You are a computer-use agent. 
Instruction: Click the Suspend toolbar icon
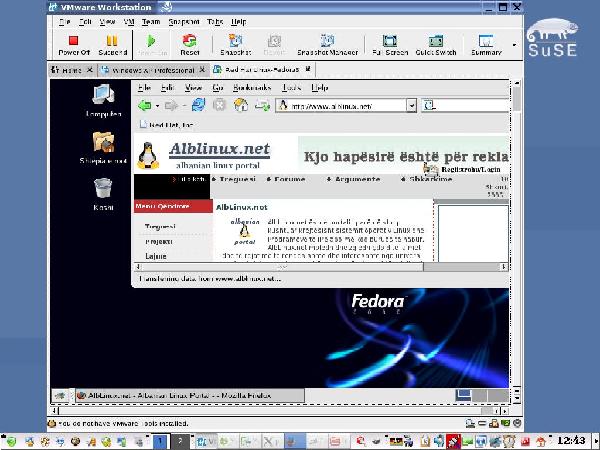pyautogui.click(x=112, y=45)
